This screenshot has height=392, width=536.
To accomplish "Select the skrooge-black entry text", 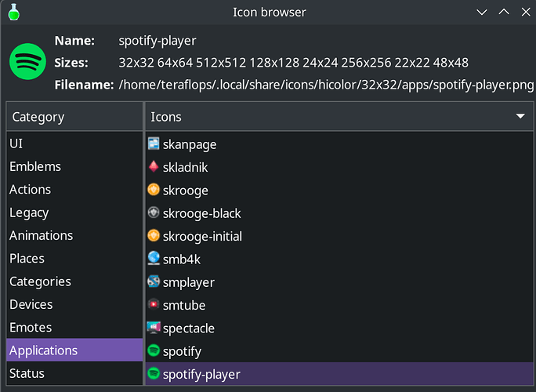I will [201, 213].
